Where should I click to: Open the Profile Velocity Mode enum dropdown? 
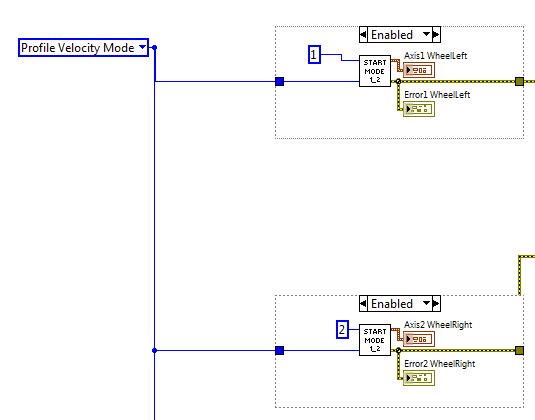point(143,47)
